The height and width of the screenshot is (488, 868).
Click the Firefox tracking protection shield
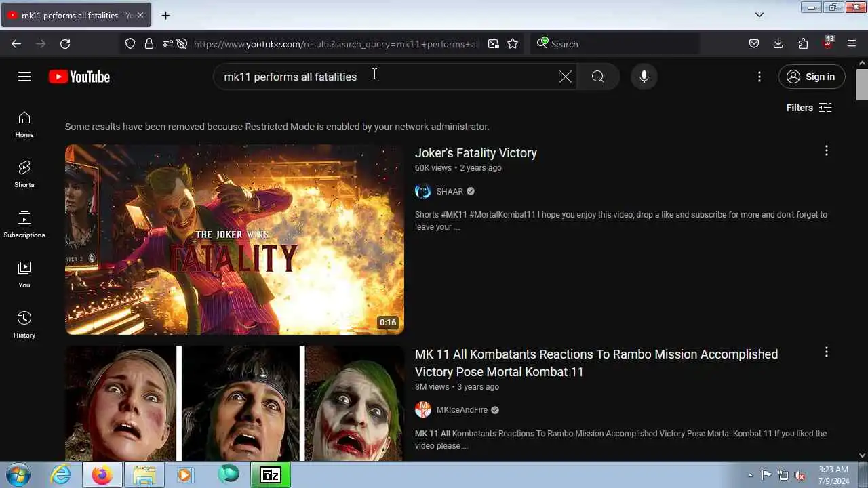click(130, 44)
